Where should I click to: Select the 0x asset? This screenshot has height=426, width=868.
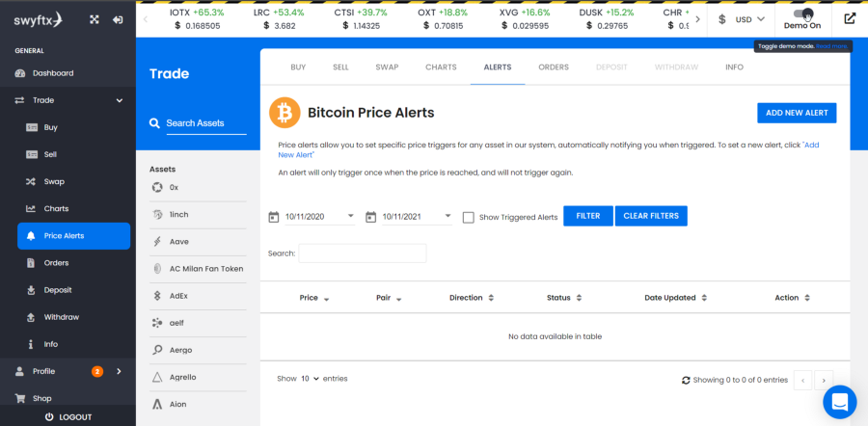pyautogui.click(x=198, y=188)
